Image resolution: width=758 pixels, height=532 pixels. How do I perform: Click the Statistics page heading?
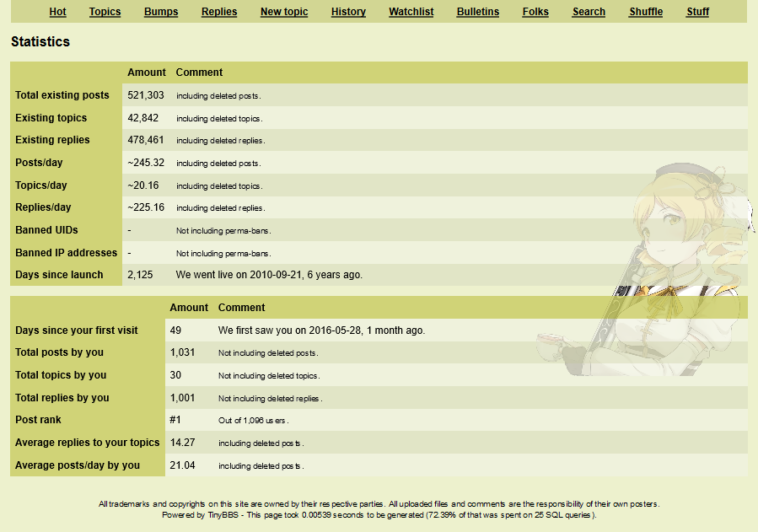pos(40,41)
